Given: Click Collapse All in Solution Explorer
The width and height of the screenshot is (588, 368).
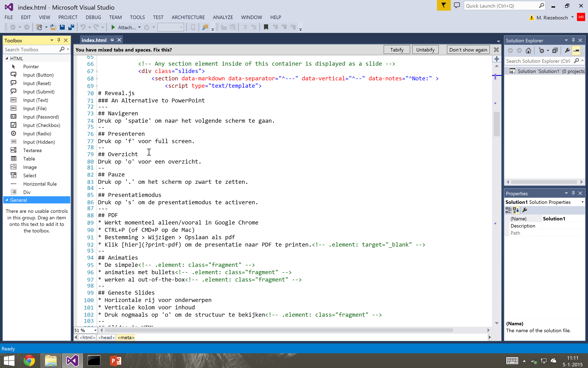Looking at the screenshot, I should [555, 50].
